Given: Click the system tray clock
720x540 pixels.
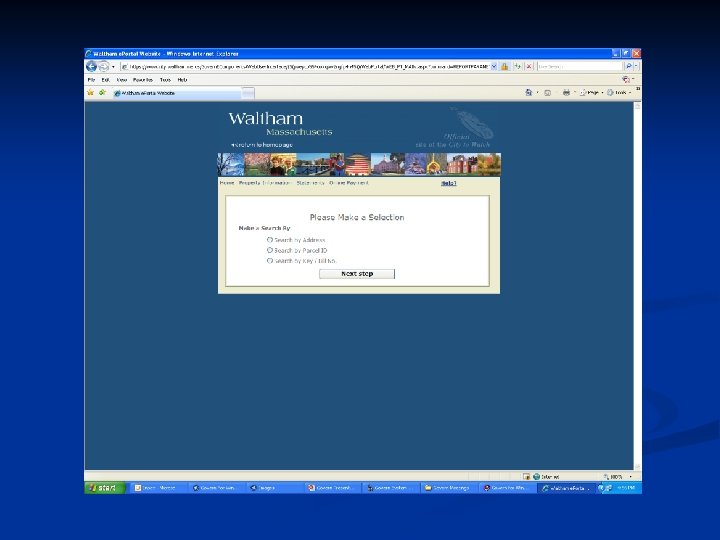Looking at the screenshot, I should click(625, 488).
